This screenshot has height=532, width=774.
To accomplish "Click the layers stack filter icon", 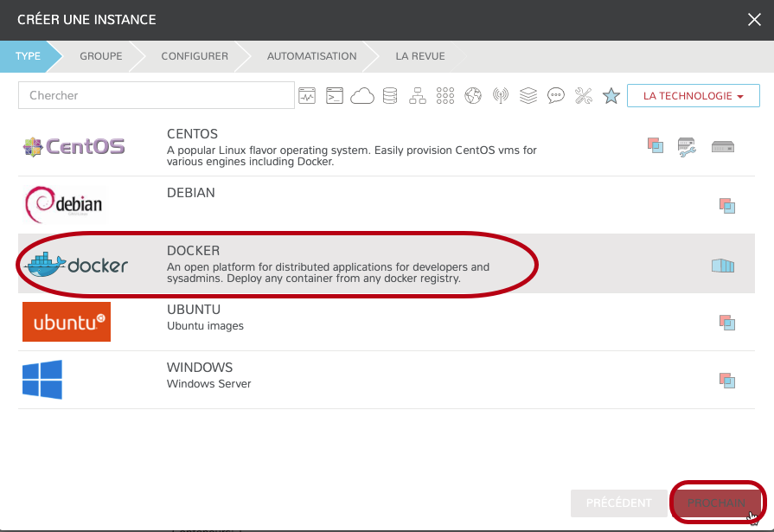I will pyautogui.click(x=528, y=96).
